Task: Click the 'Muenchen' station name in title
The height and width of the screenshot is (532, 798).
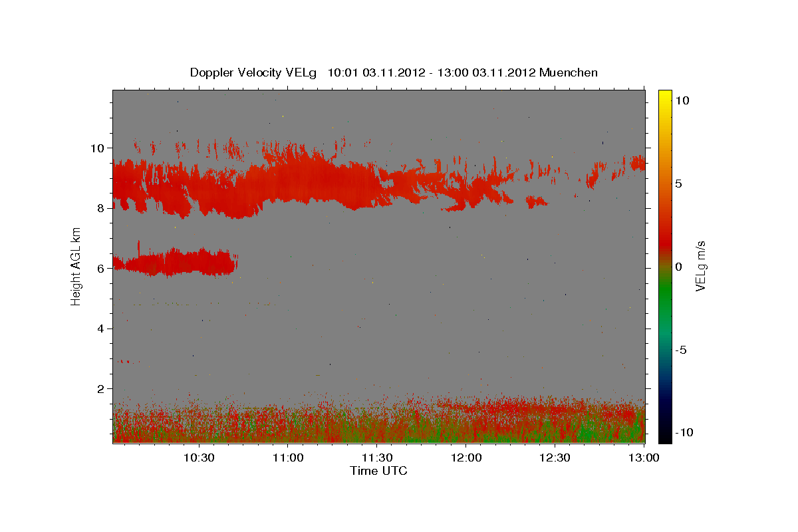Action: click(x=569, y=72)
